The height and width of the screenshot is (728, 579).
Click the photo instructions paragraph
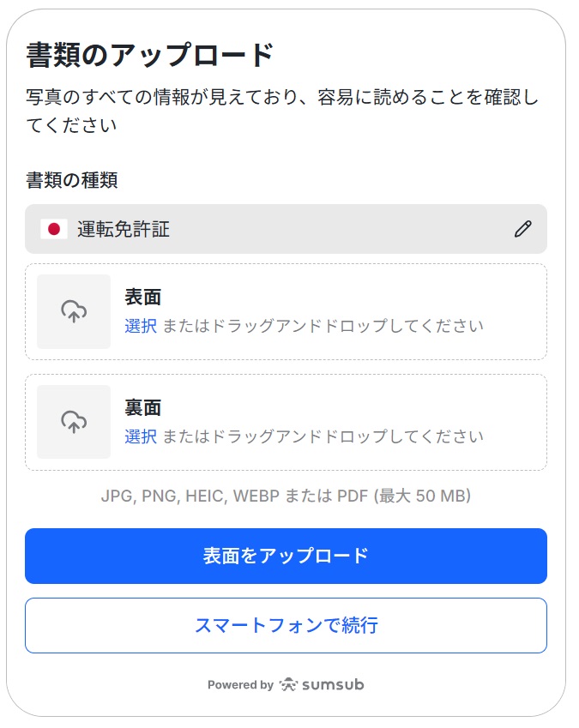(283, 111)
